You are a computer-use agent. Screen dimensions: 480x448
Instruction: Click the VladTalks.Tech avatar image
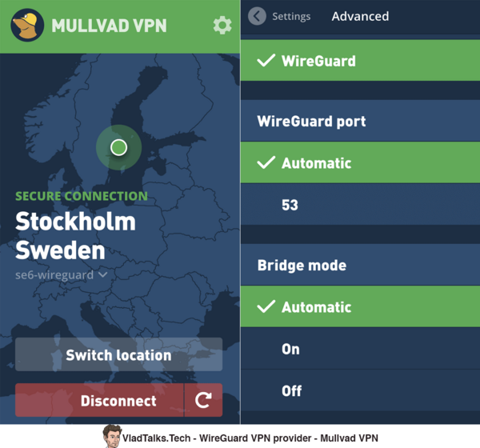pyautogui.click(x=111, y=436)
